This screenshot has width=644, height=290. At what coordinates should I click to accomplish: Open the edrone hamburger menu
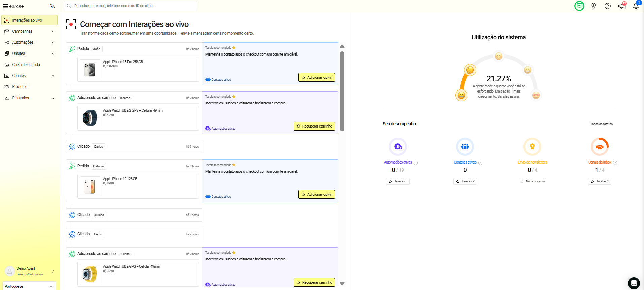point(5,6)
